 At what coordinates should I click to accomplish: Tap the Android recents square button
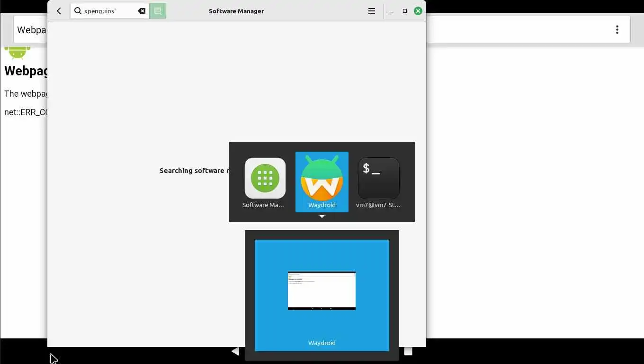point(408,351)
